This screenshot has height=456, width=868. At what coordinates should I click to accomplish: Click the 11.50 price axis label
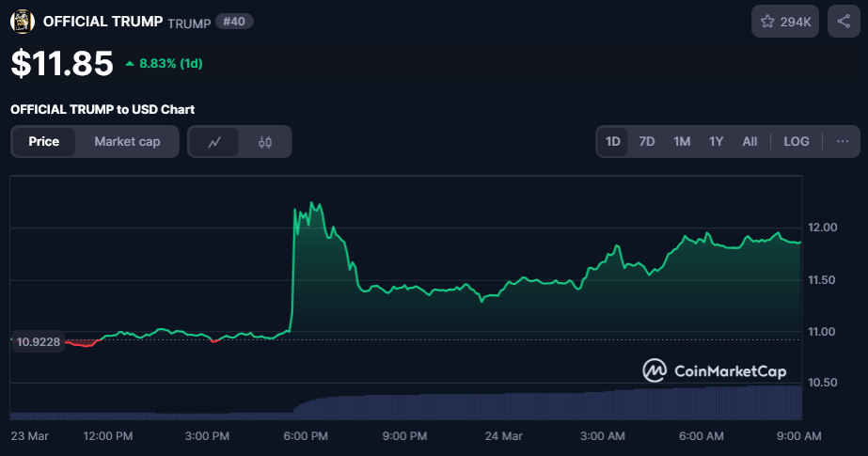click(x=822, y=280)
